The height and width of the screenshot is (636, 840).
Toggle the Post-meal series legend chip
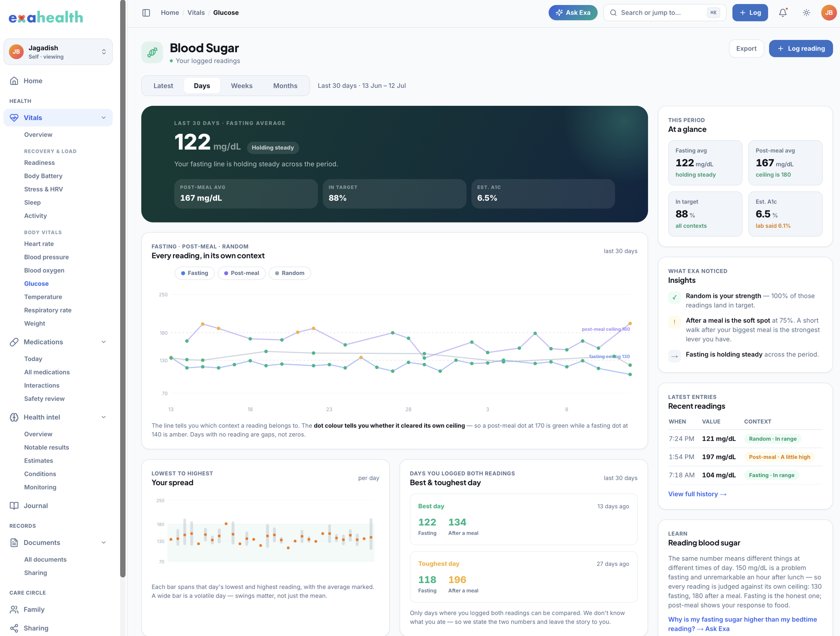point(241,273)
